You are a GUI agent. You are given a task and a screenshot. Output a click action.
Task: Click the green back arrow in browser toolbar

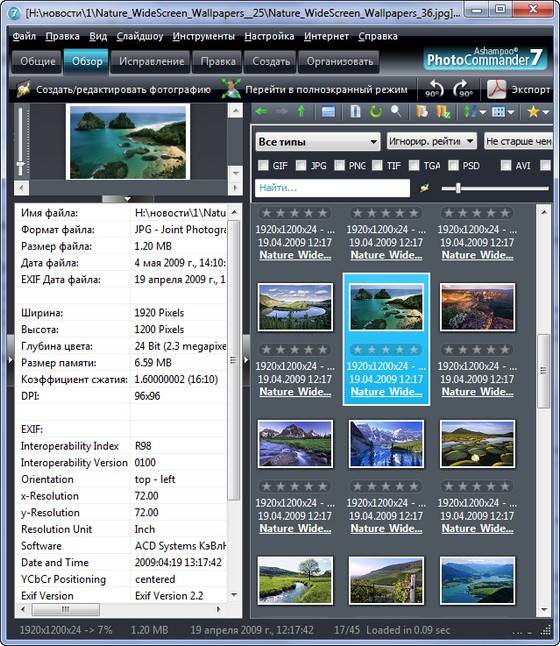pos(262,112)
